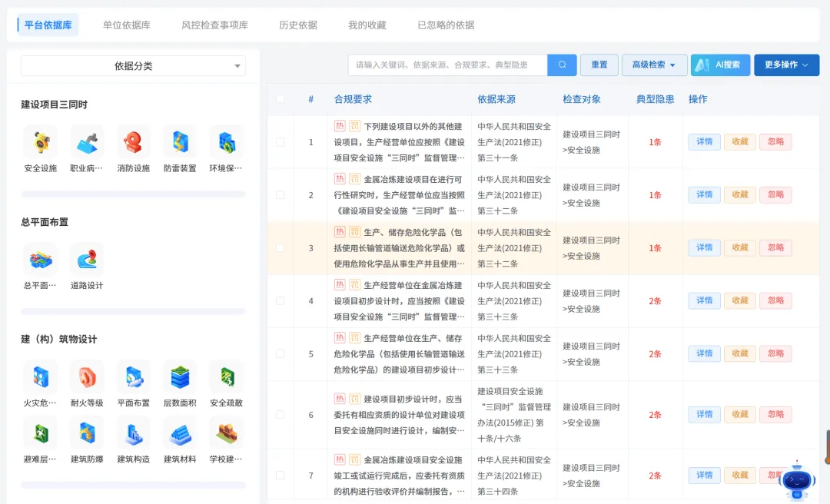Screen dimensions: 830x504
Task: Open the 安全疏散 icon
Action: tap(227, 377)
